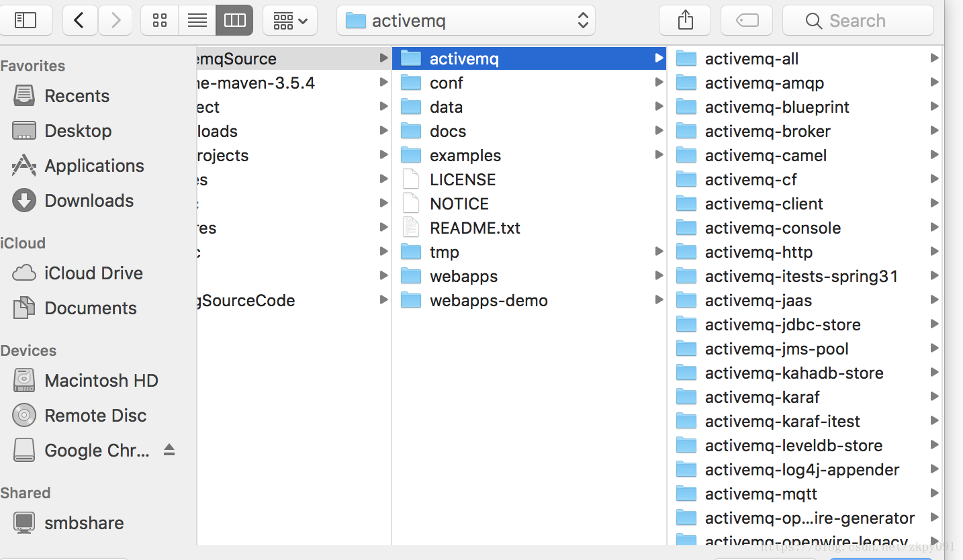Select the activemq-jdbc-store folder
Viewport: 963px width, 560px height.
805,324
